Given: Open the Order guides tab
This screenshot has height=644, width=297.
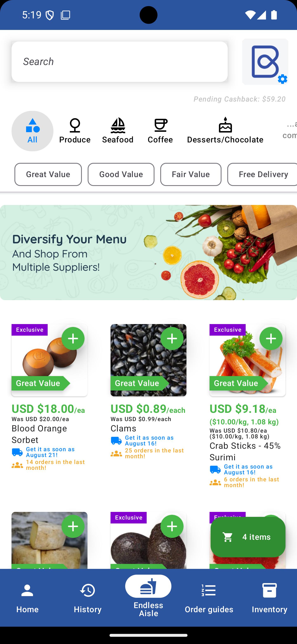Looking at the screenshot, I should [209, 598].
